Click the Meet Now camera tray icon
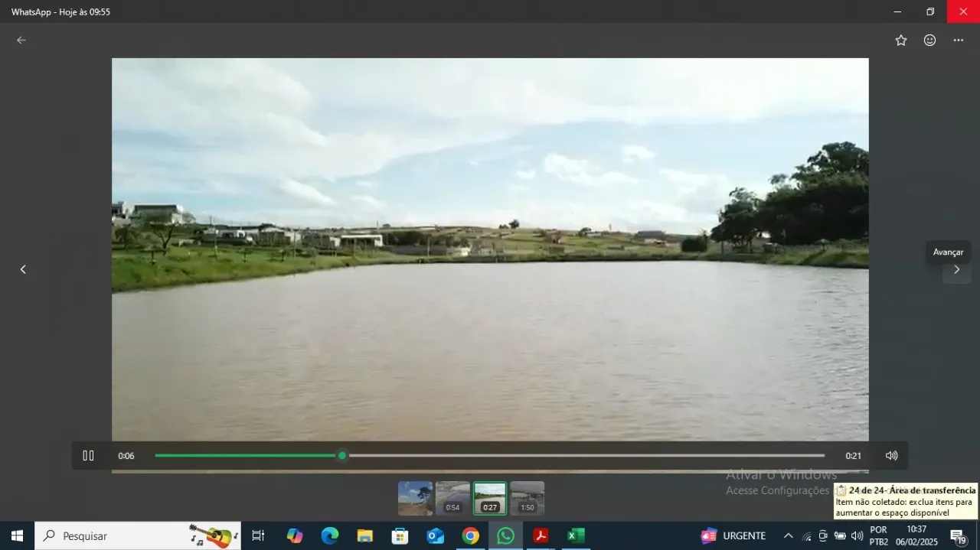 point(823,535)
